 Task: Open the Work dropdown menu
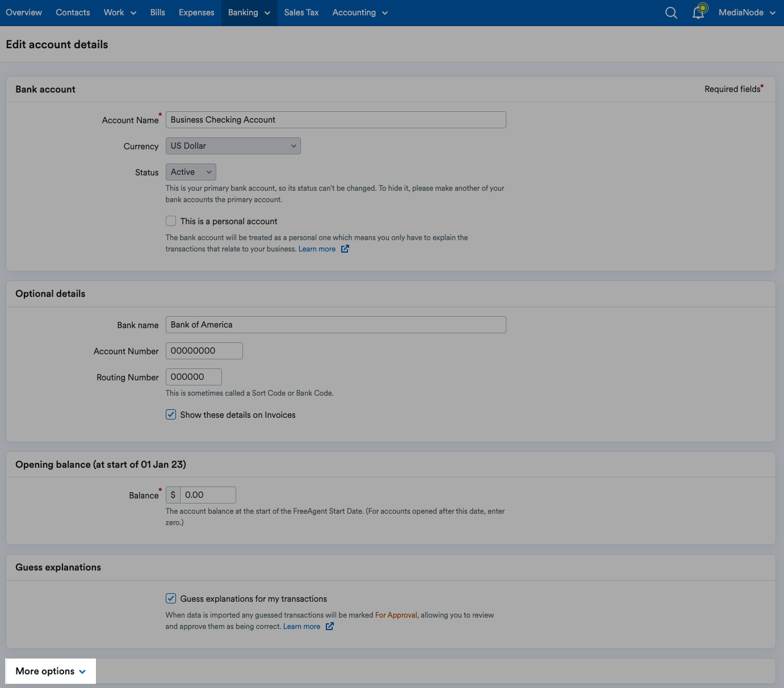click(119, 12)
